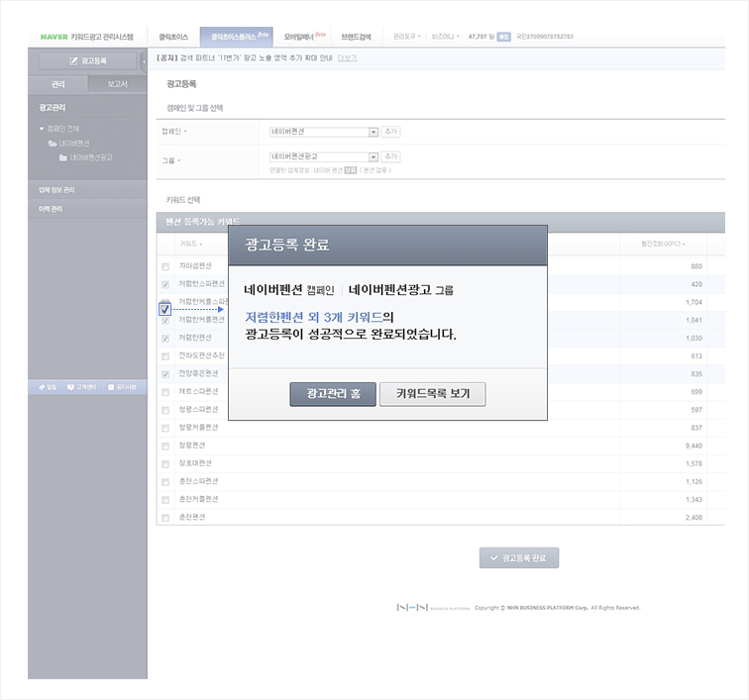Viewport: 749px width, 700px height.
Task: Click the small badge icon in the linked business info line
Action: pyautogui.click(x=351, y=170)
